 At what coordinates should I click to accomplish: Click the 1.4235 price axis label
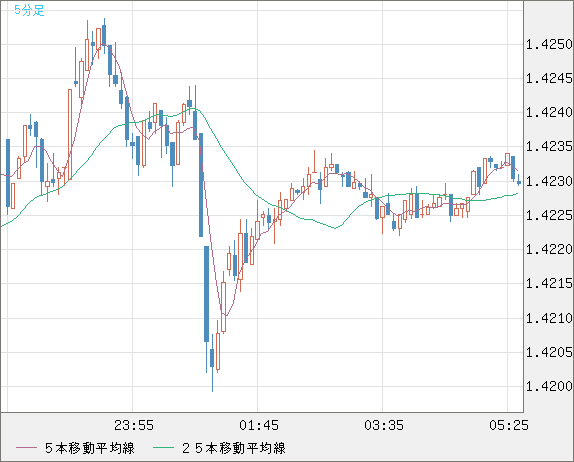[549, 147]
